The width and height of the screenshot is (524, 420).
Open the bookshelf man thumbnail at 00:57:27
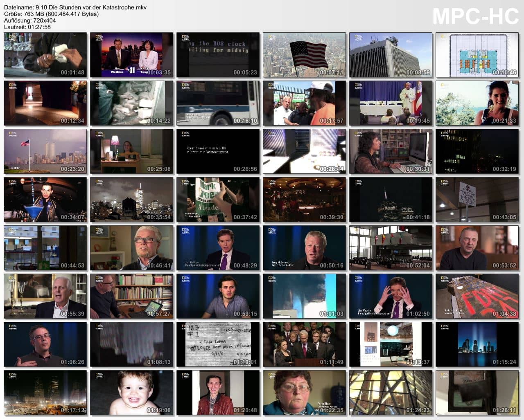(132, 296)
